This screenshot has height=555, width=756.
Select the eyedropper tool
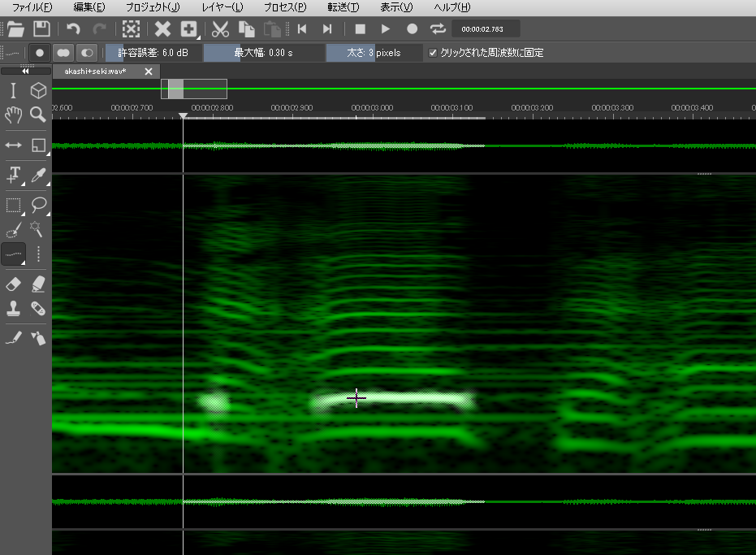coord(38,175)
